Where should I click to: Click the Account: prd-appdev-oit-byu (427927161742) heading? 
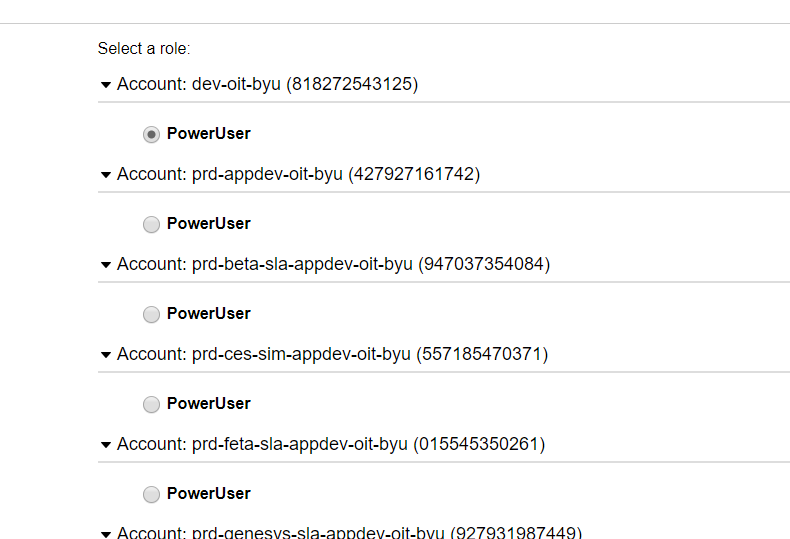[299, 174]
